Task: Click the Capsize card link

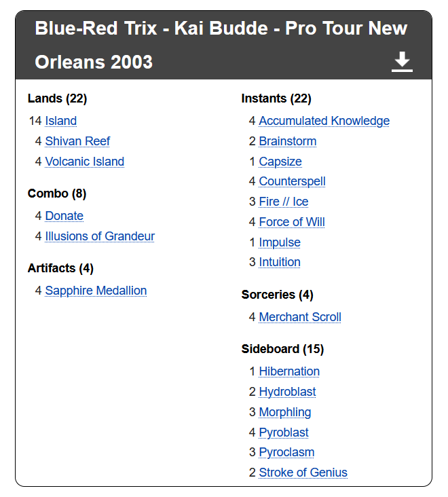Action: coord(280,162)
